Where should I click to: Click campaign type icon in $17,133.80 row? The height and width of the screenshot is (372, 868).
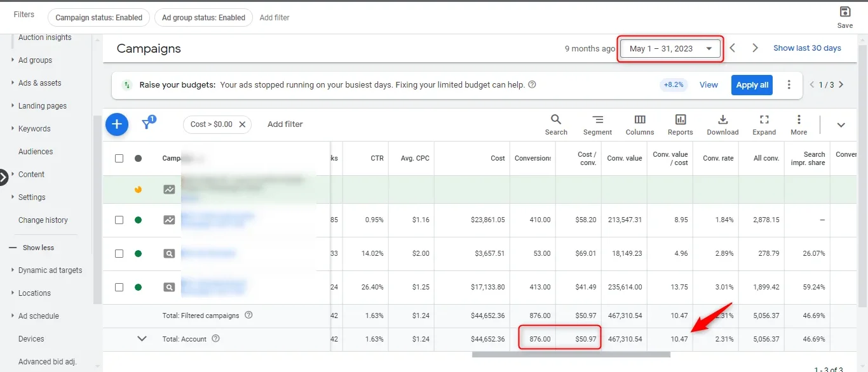tap(169, 287)
